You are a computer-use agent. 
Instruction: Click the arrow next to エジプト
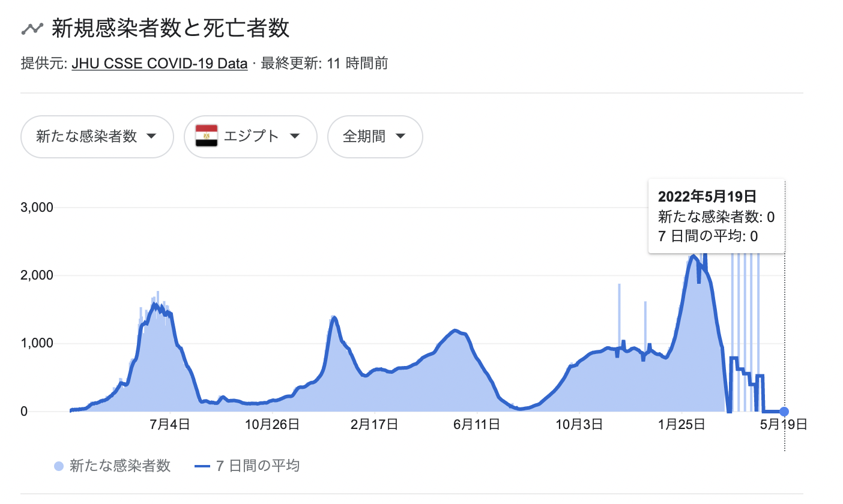(295, 137)
